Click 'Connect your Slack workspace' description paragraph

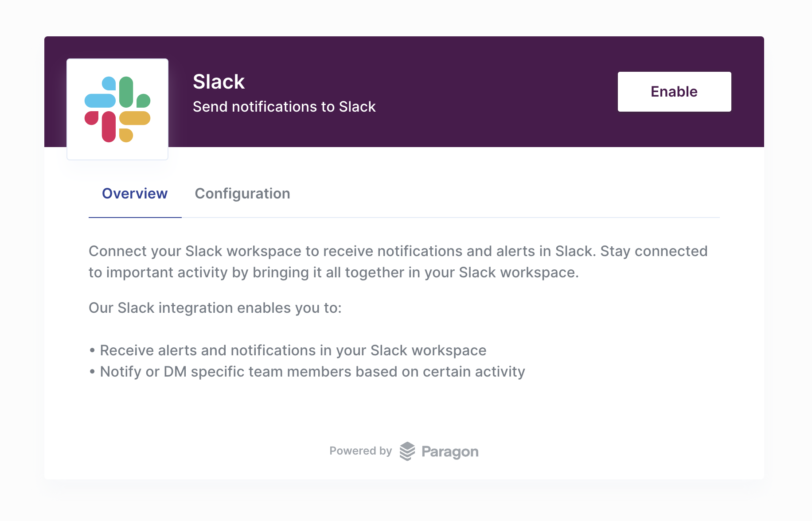(x=398, y=262)
